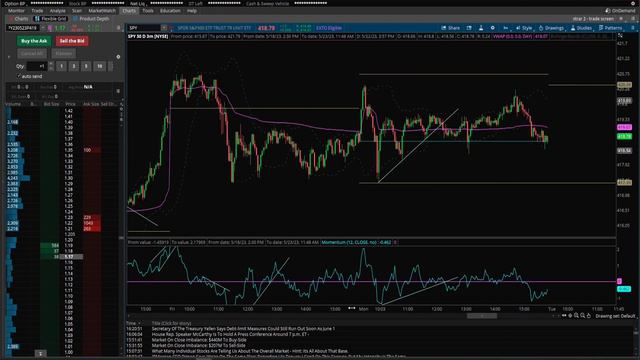640x360 pixels.
Task: Click the Volume column header in ladder
Action: pyautogui.click(x=14, y=104)
